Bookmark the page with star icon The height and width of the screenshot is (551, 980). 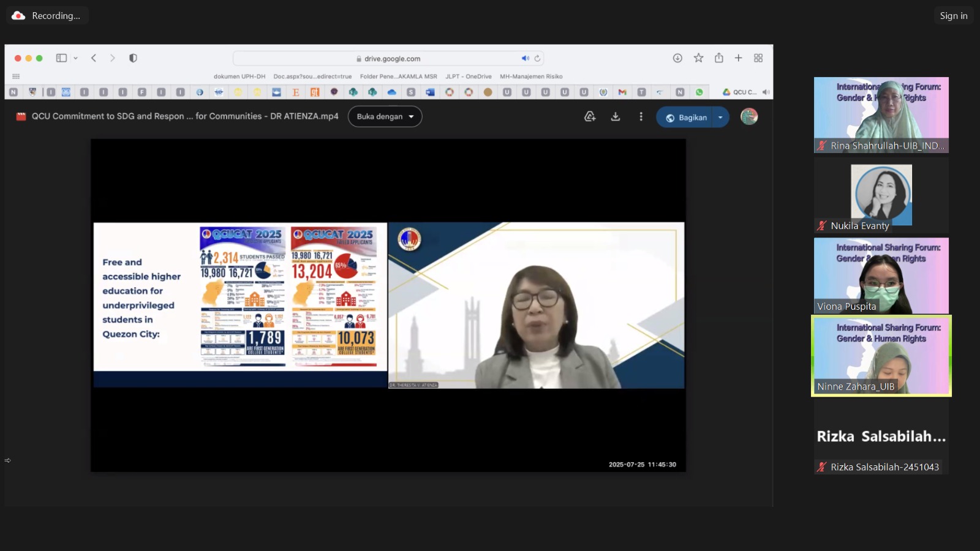click(x=698, y=58)
